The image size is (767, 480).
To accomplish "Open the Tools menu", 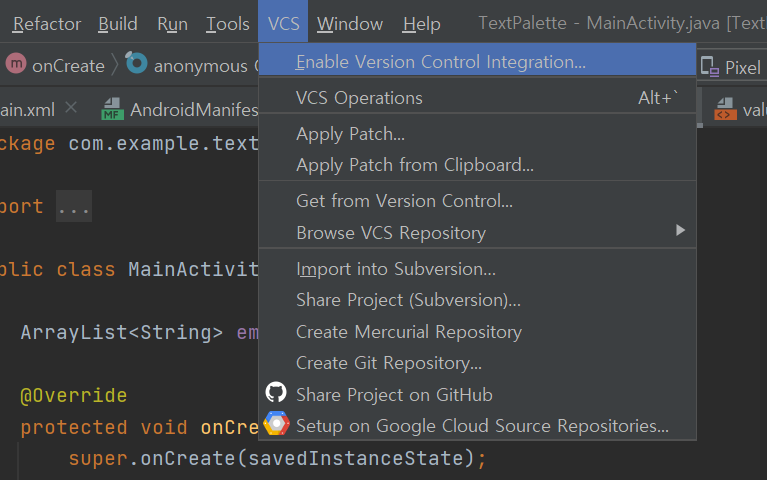I will pos(227,23).
